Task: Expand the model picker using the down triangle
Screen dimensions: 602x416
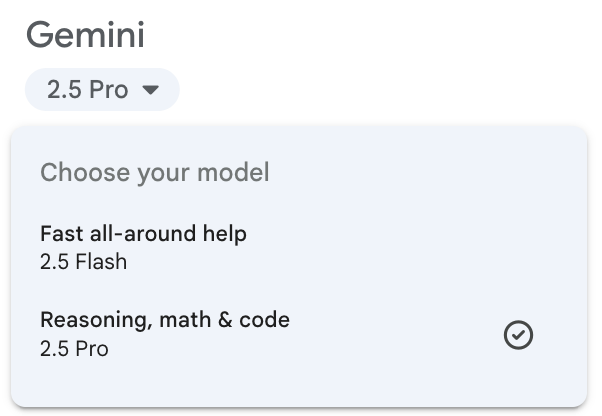Action: [151, 90]
